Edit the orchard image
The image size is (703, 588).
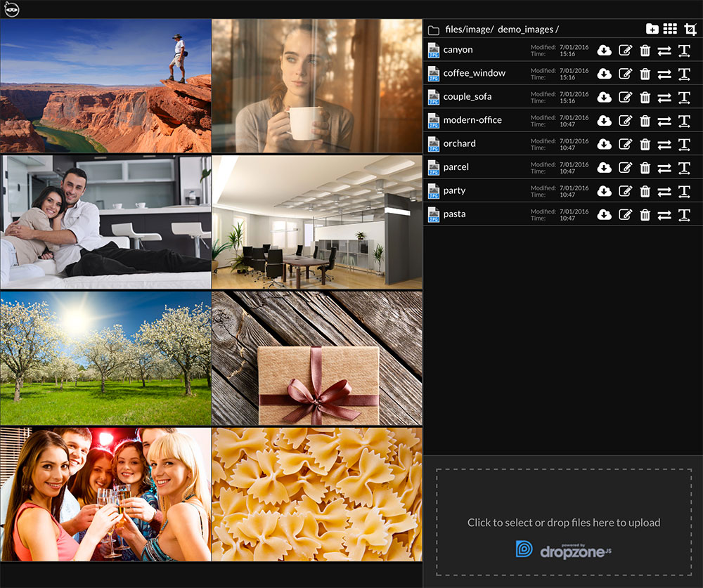pos(626,144)
